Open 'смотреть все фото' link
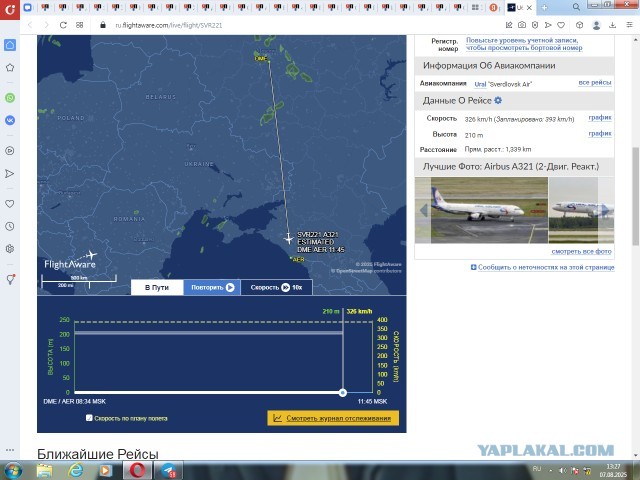 pyautogui.click(x=581, y=251)
